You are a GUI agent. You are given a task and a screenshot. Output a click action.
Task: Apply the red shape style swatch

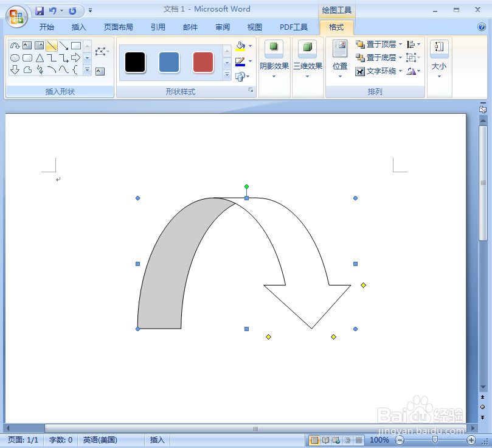click(203, 63)
